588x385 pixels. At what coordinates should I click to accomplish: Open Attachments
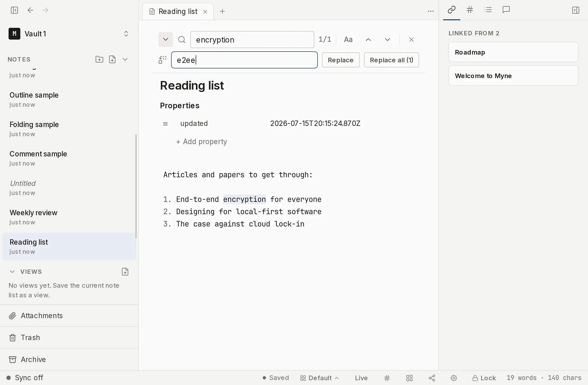point(69,316)
